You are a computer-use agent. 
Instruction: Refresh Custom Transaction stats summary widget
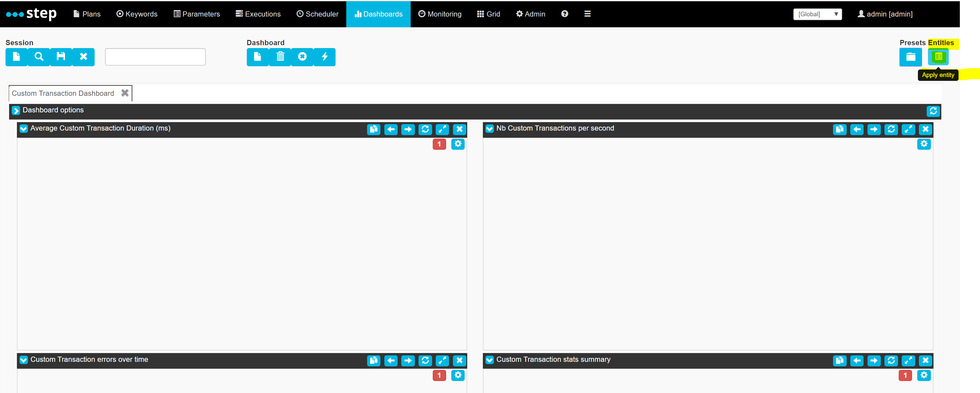point(891,361)
